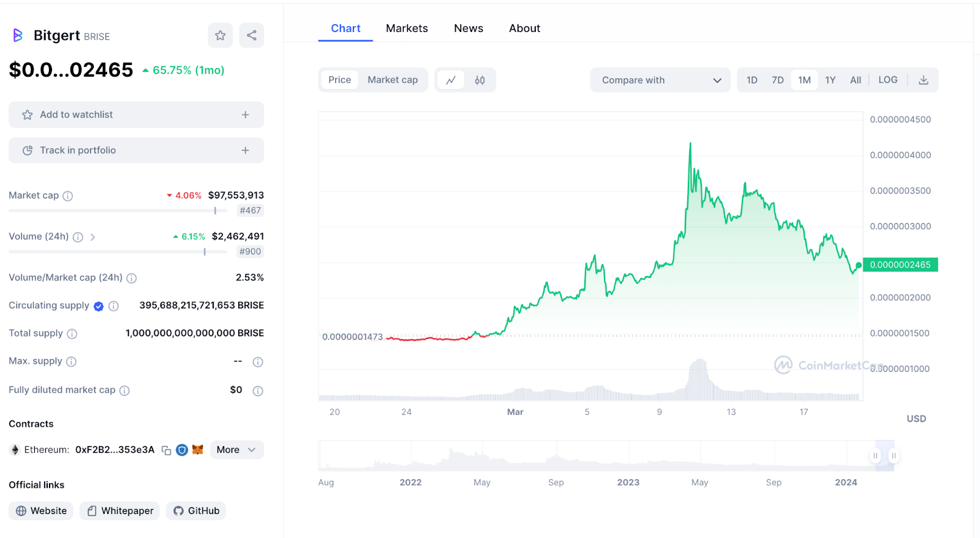Click the left range handle on mini chart
Viewport: 980px width, 538px height.
875,455
